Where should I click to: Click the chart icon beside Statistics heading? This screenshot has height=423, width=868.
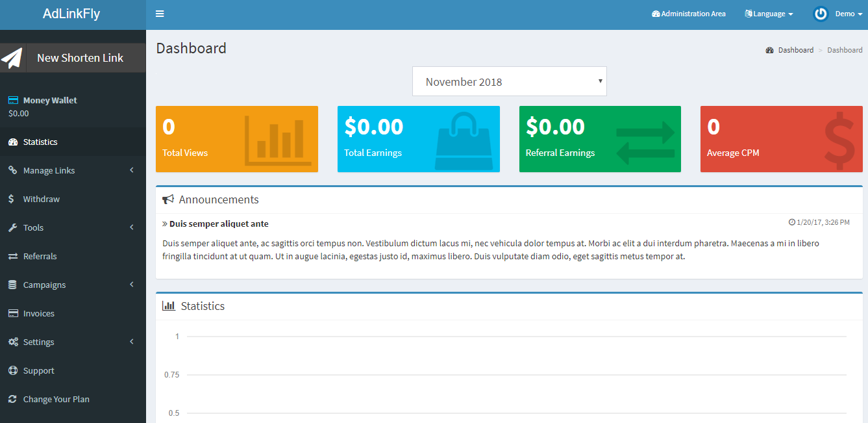(169, 305)
